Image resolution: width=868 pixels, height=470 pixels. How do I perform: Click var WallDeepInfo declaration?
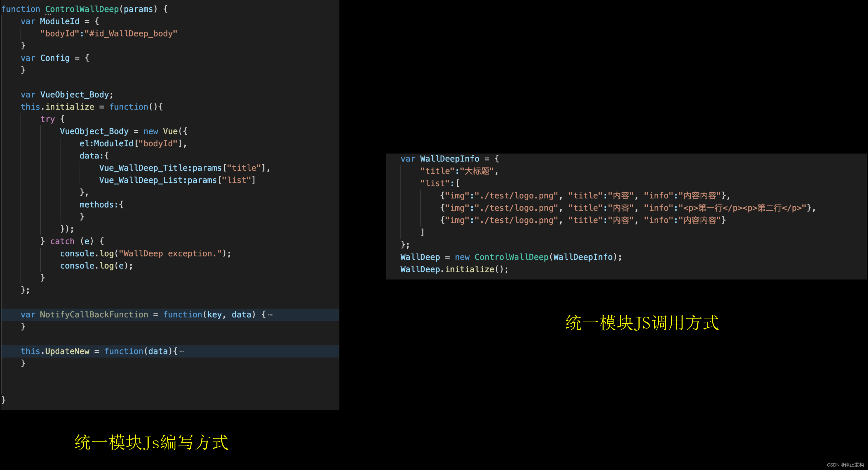point(449,159)
